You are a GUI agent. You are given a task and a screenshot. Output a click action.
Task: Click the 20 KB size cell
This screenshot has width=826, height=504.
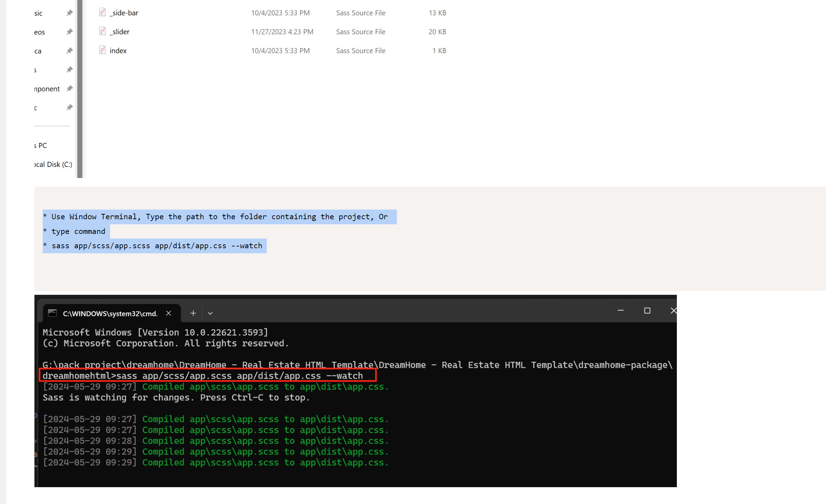tap(437, 32)
